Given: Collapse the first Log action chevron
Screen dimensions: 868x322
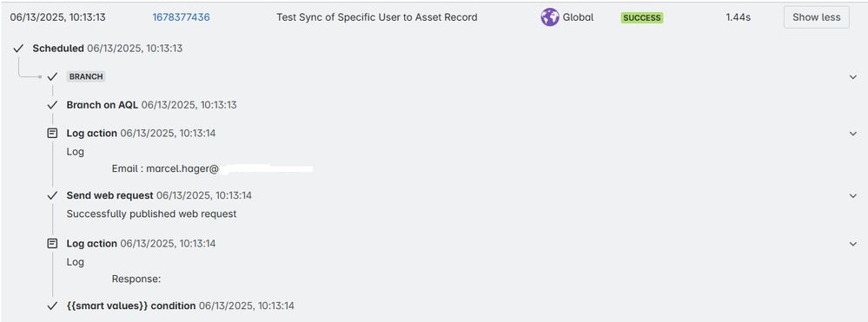Looking at the screenshot, I should [853, 134].
